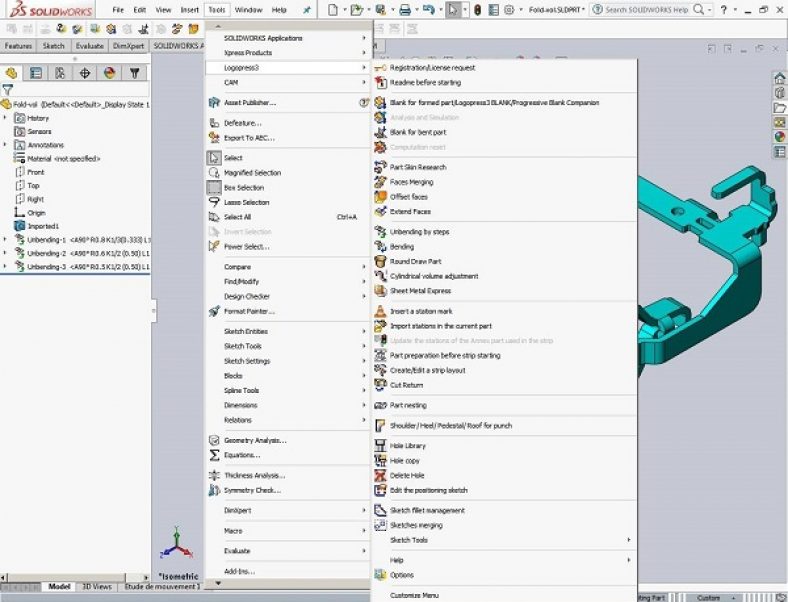788x602 pixels.
Task: Expand the Unbending-1 feature node
Action: click(x=5, y=240)
